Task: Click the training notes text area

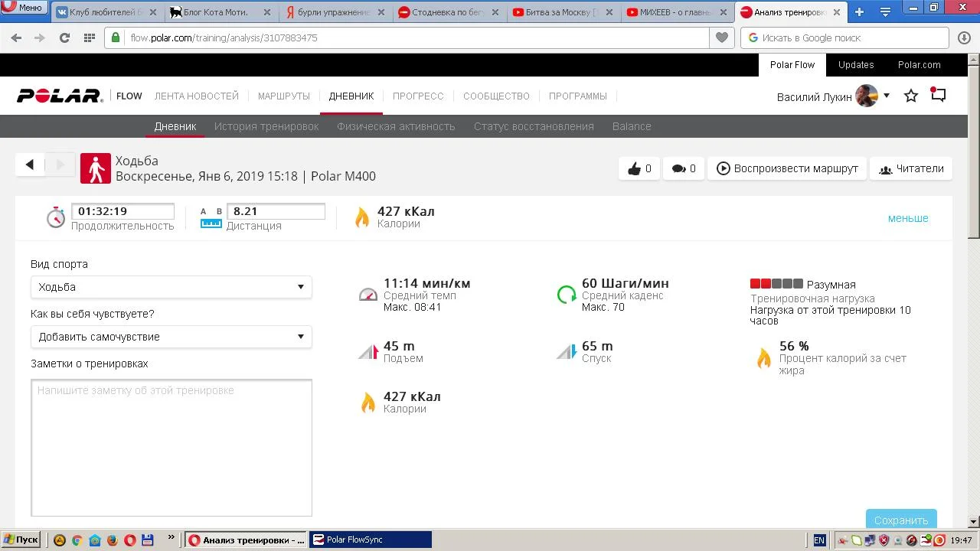Action: pos(171,448)
